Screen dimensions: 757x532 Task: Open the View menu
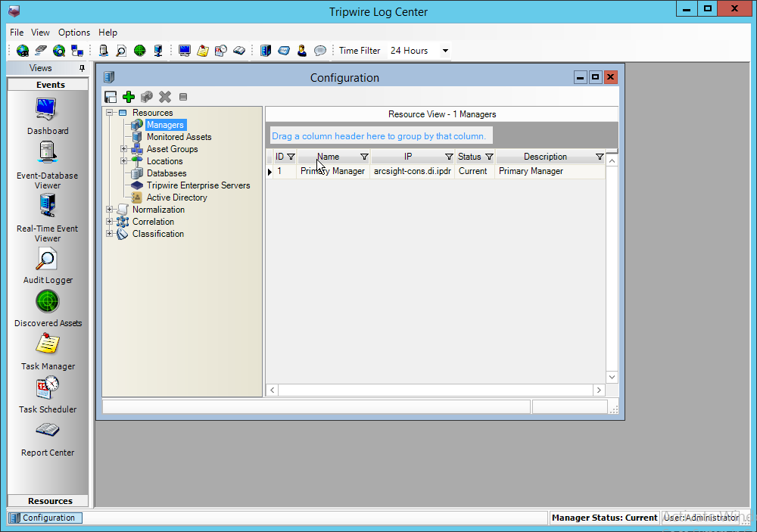coord(40,33)
